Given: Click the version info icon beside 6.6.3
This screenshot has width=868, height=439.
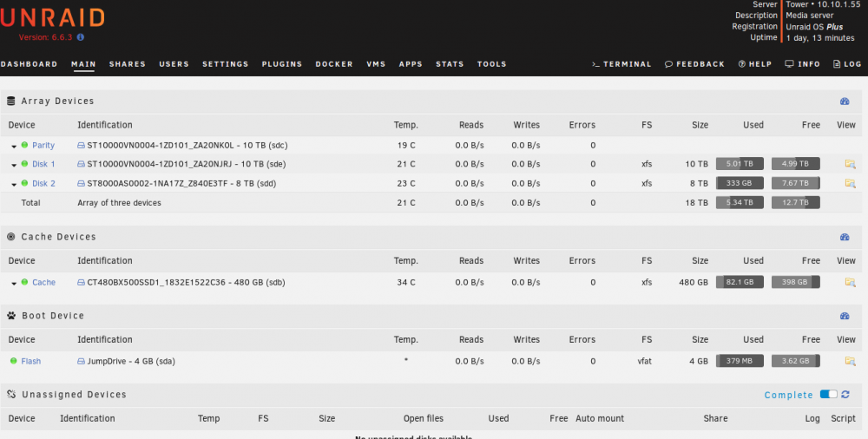Looking at the screenshot, I should [x=80, y=37].
